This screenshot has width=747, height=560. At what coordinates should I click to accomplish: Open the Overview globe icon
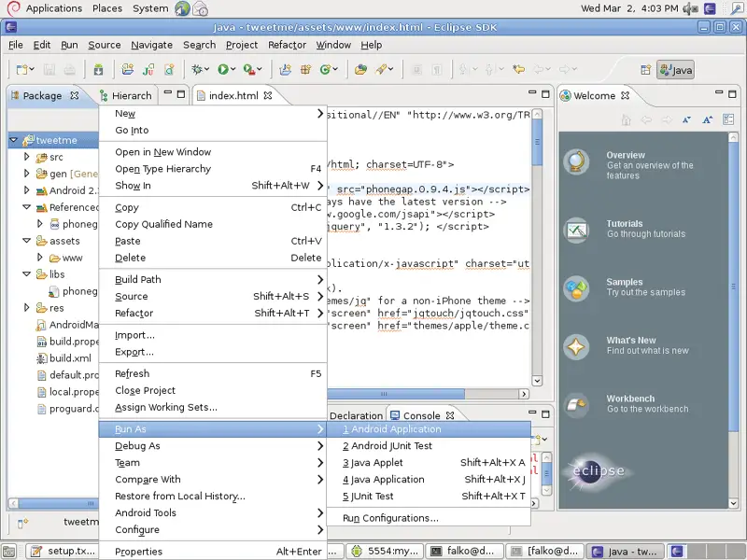tap(576, 161)
